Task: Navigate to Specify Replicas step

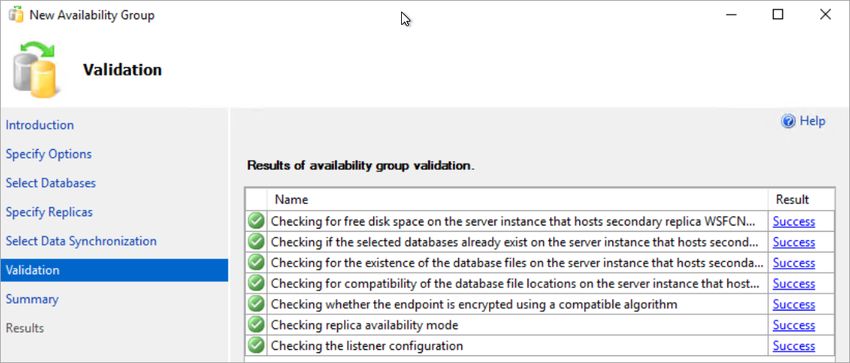Action: [x=49, y=212]
